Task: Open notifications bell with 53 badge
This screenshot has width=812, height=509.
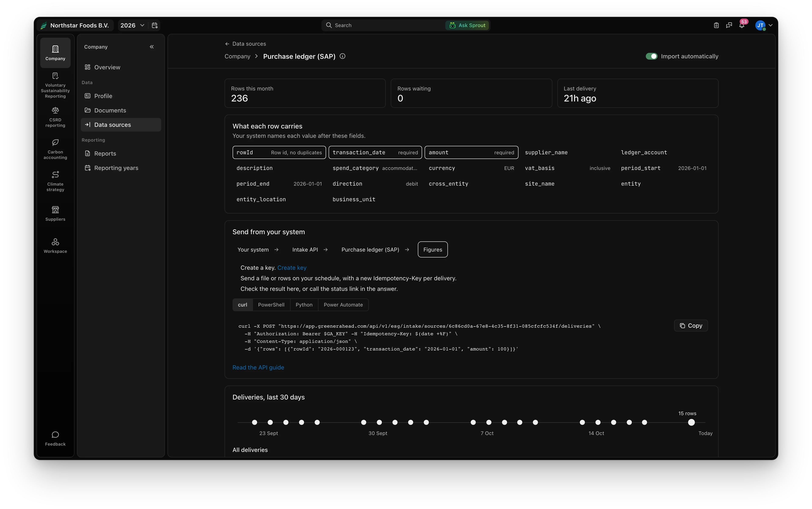Action: [x=742, y=25]
